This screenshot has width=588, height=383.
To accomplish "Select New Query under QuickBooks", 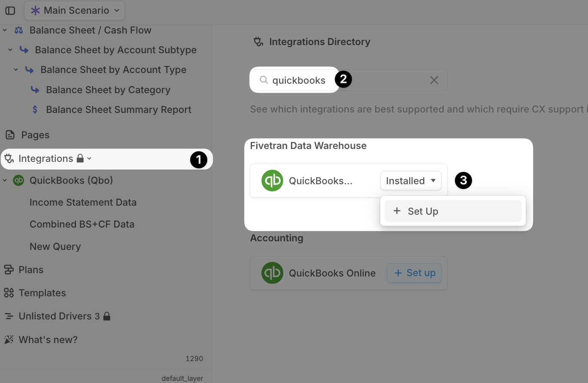I will (x=55, y=246).
